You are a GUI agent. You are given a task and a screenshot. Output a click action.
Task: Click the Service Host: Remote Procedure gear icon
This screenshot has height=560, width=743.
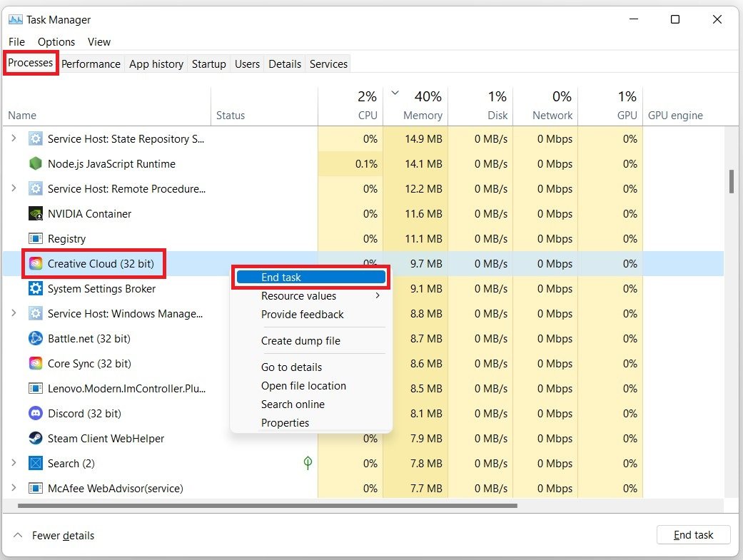tap(36, 188)
